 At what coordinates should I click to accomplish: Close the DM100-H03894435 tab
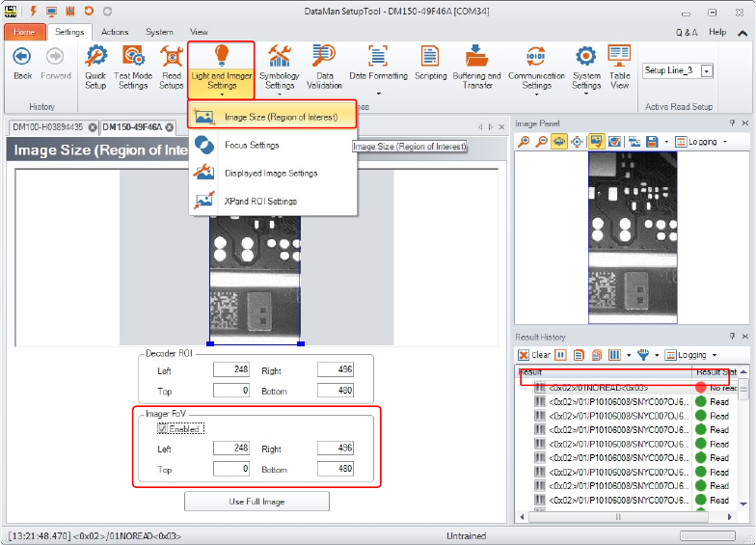tap(93, 127)
